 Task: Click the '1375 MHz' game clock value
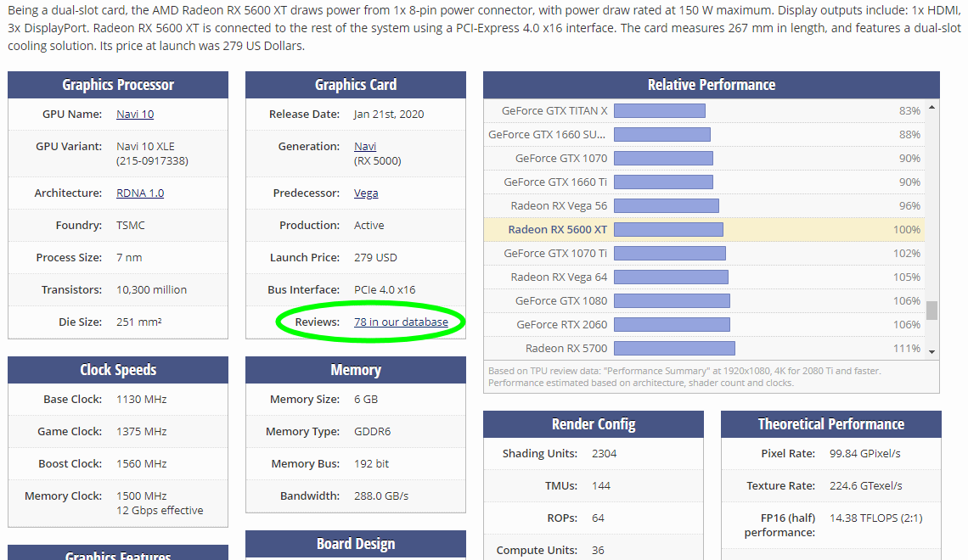point(141,432)
